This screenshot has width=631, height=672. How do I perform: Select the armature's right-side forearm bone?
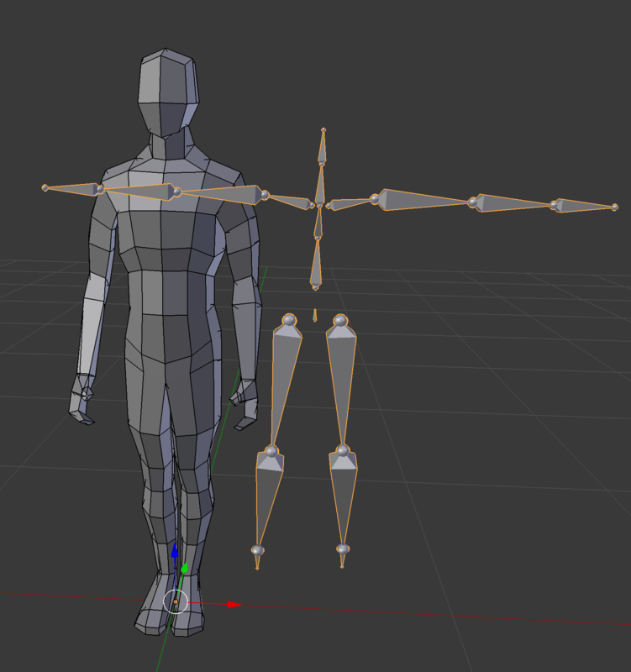pyautogui.click(x=513, y=203)
